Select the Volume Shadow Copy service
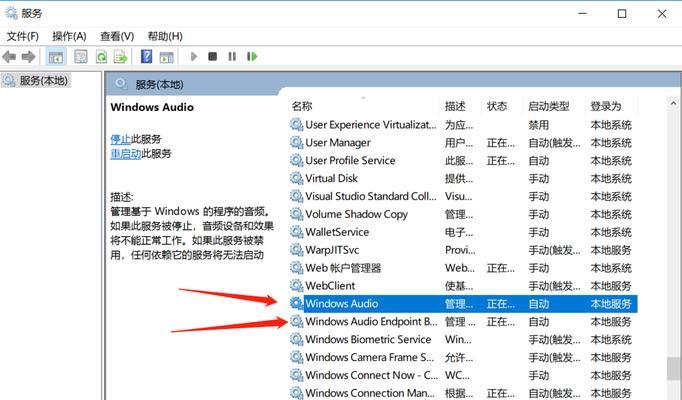This screenshot has width=682, height=400. [463, 214]
